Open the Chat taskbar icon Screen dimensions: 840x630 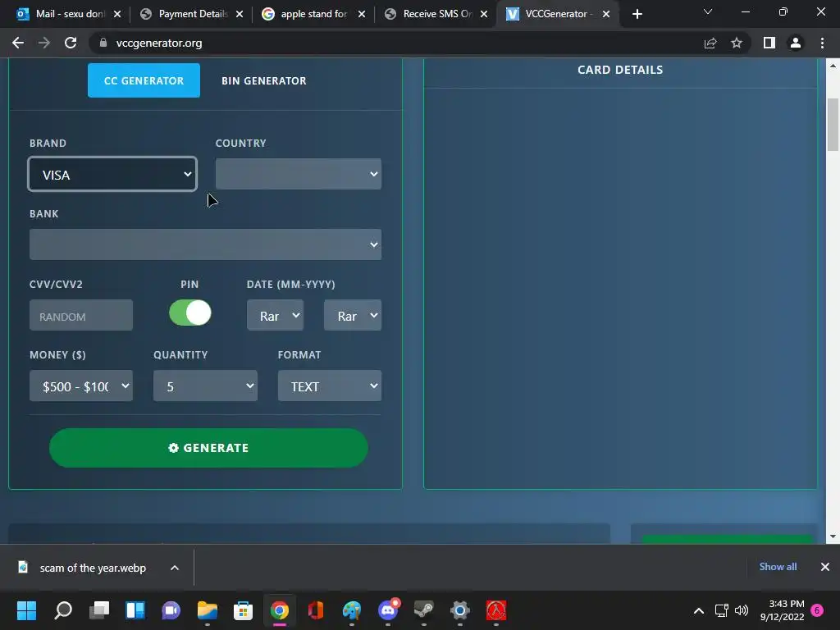click(171, 610)
